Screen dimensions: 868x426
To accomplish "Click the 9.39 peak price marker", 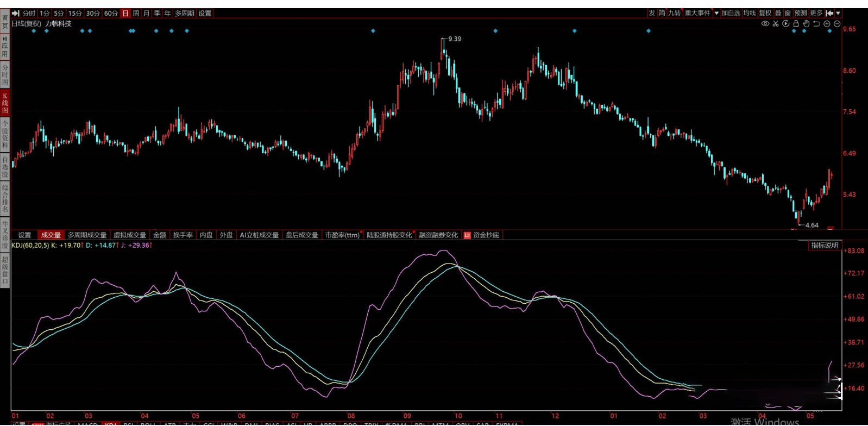I will 454,39.
